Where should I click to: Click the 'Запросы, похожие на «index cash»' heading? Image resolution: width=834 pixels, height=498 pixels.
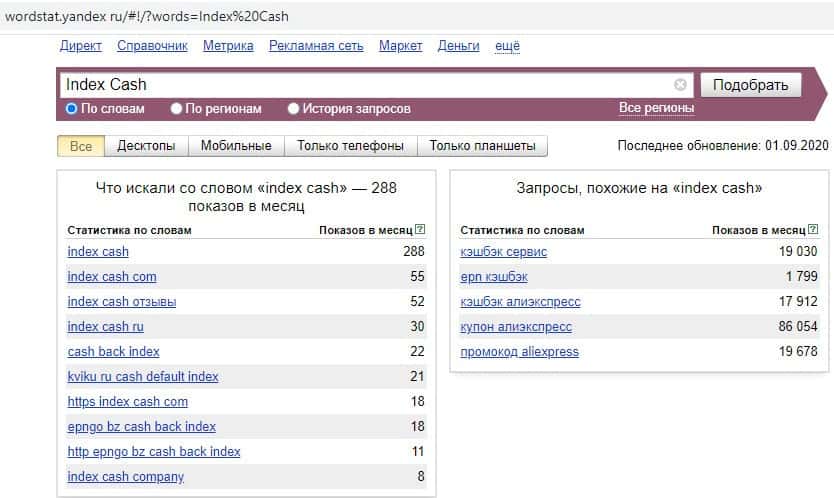click(x=639, y=188)
